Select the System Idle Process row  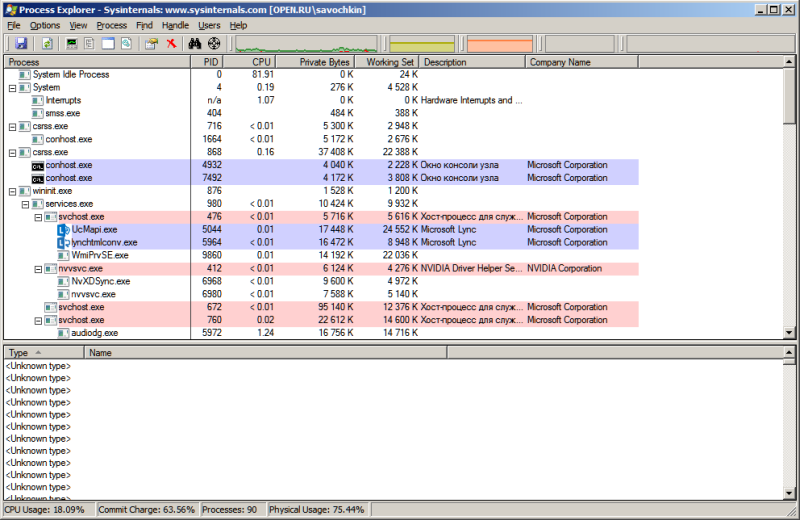321,75
